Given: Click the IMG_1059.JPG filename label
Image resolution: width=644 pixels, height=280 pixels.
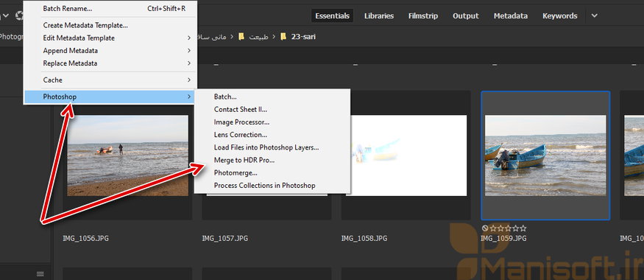Looking at the screenshot, I should click(503, 238).
